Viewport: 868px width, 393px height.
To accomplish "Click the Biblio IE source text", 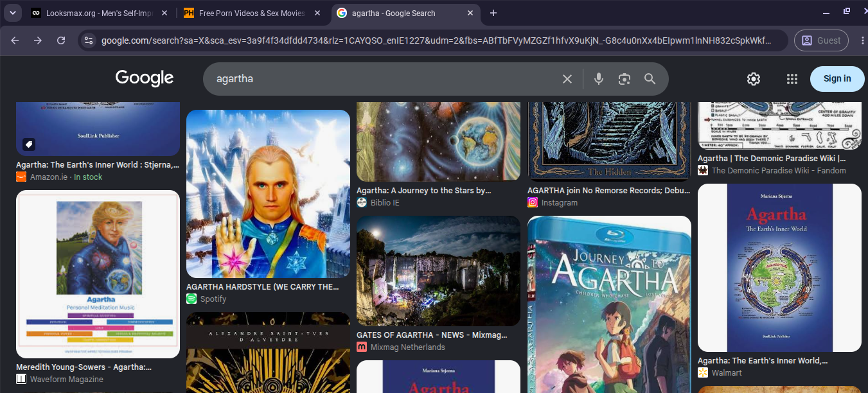I will tap(385, 202).
